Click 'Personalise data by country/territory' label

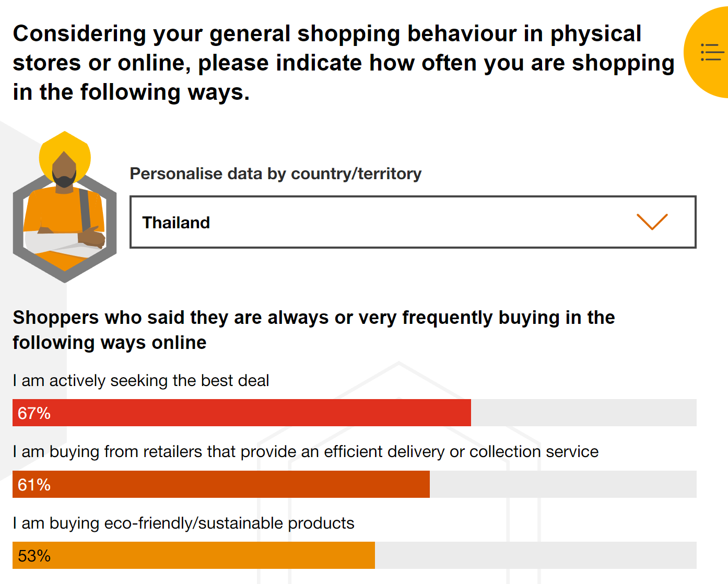(x=275, y=173)
